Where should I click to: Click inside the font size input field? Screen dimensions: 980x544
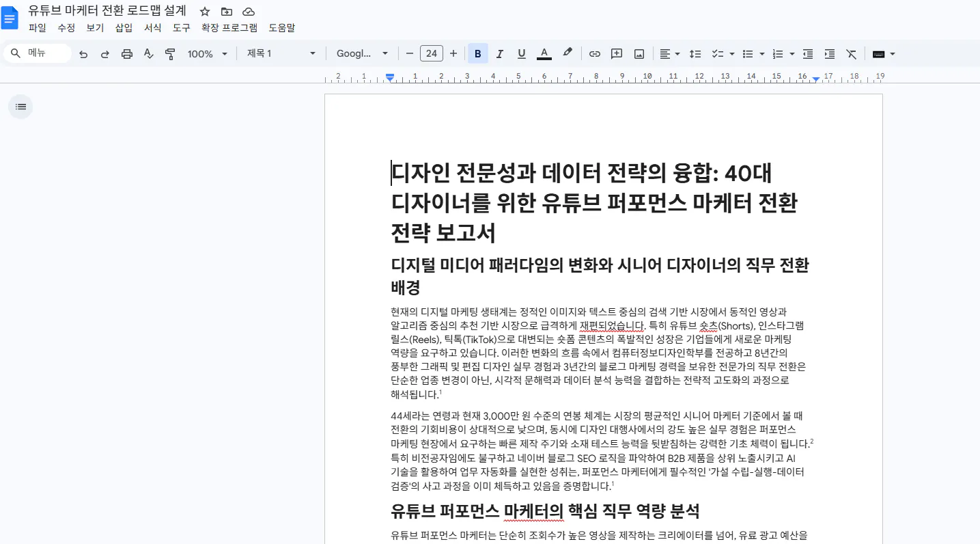tap(431, 53)
